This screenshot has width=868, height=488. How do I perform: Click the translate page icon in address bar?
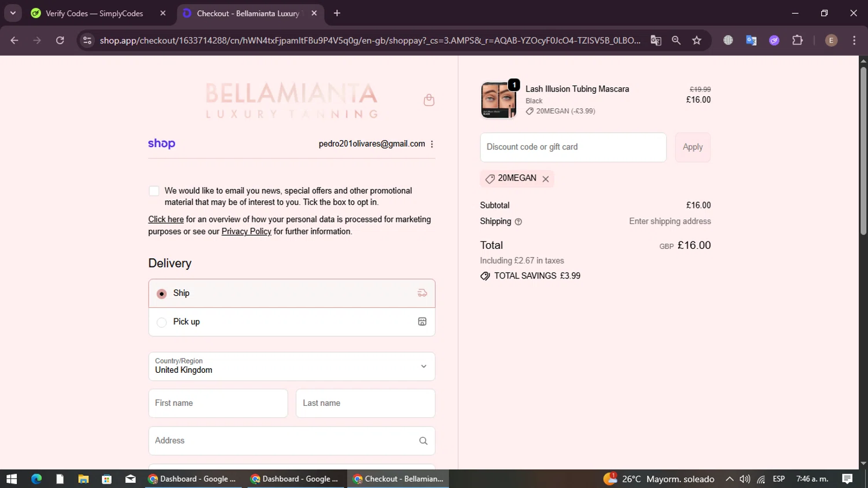(x=656, y=41)
